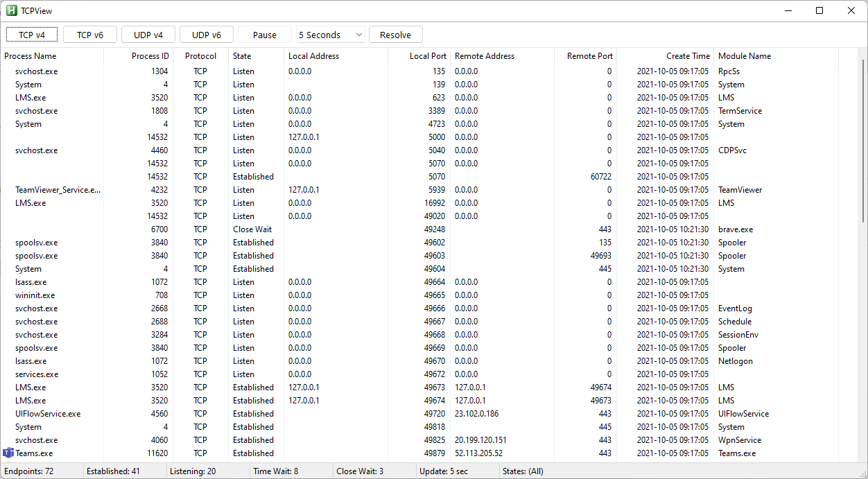The image size is (868, 479).
Task: Click the Teams icon beside Teams.exe row
Action: click(x=8, y=453)
